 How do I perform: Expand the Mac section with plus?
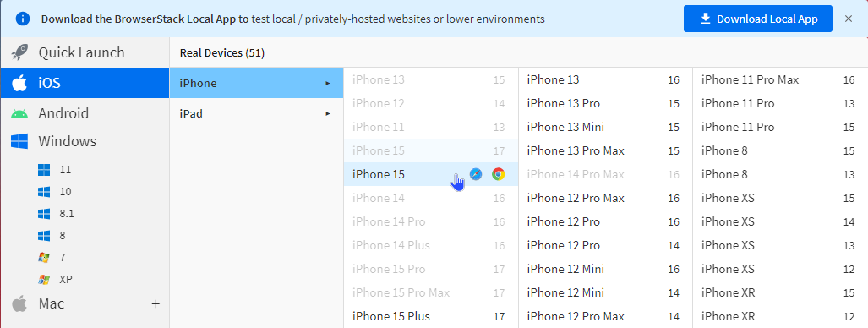coord(156,303)
